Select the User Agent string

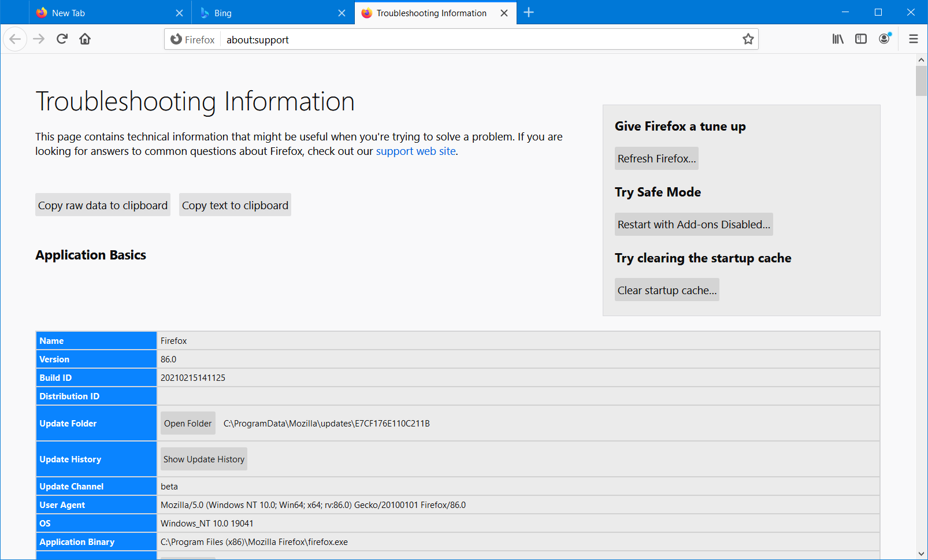313,505
